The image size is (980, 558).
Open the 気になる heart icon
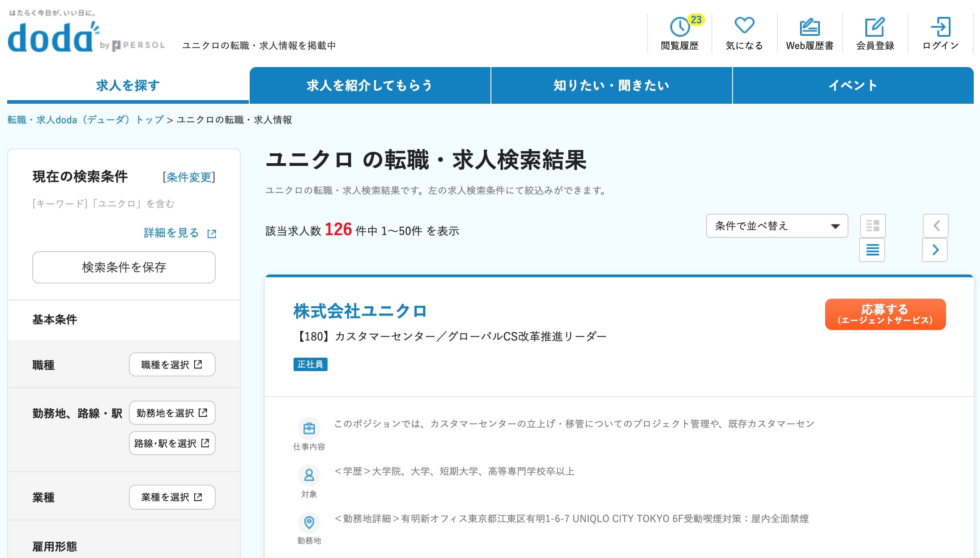(x=744, y=25)
